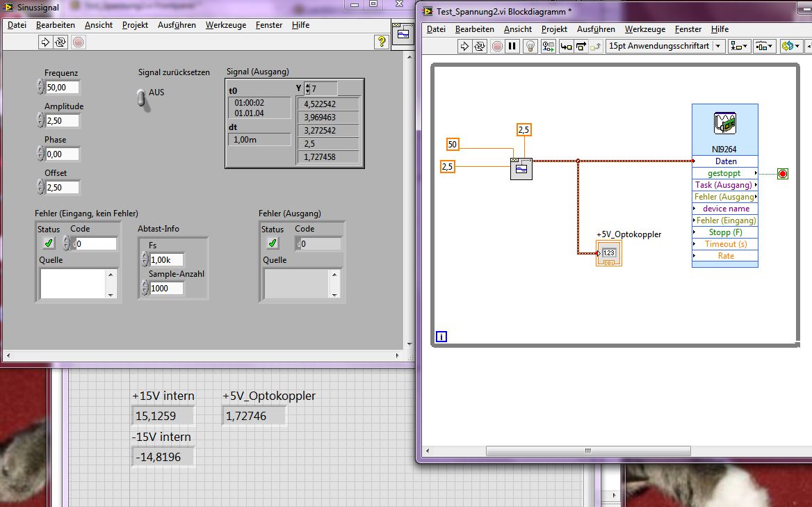Toggle the Signal zurücksetzen switch
Screen dimensions: 812x507
[x=141, y=98]
